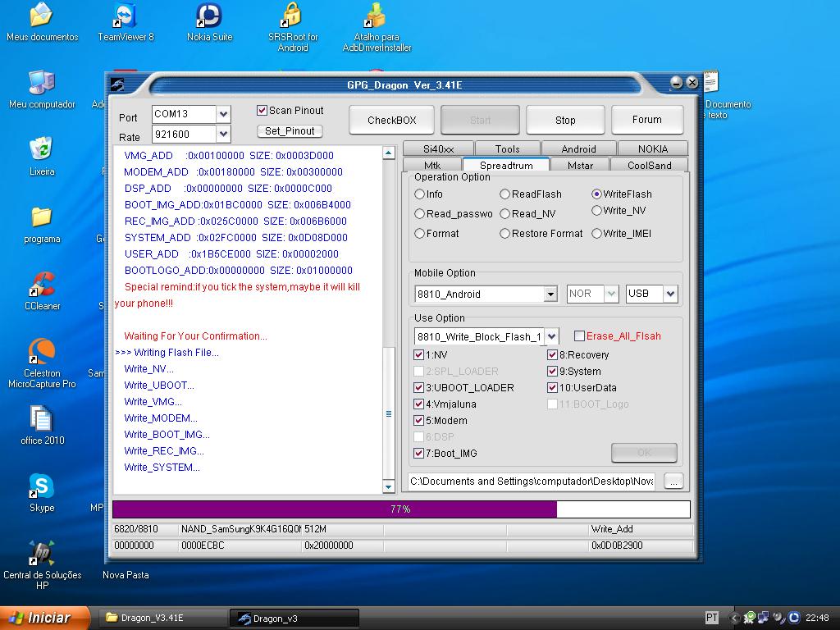Expand the COM13 port dropdown
The height and width of the screenshot is (630, 840).
point(223,114)
